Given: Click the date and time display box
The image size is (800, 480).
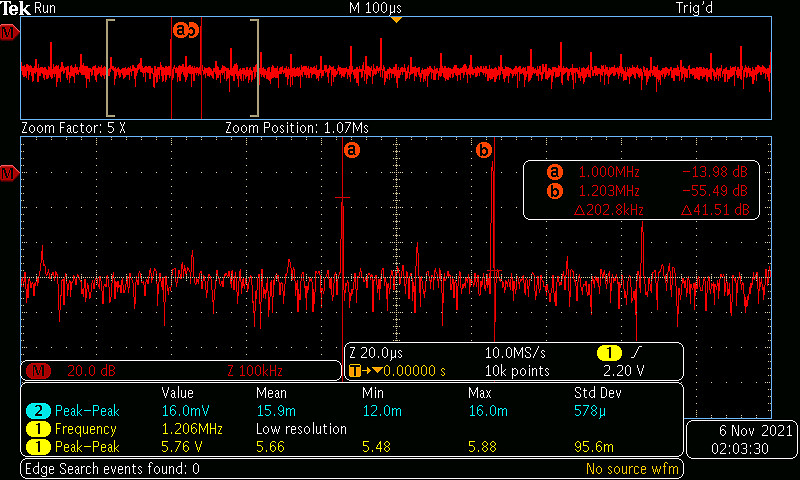Looking at the screenshot, I should (741, 439).
